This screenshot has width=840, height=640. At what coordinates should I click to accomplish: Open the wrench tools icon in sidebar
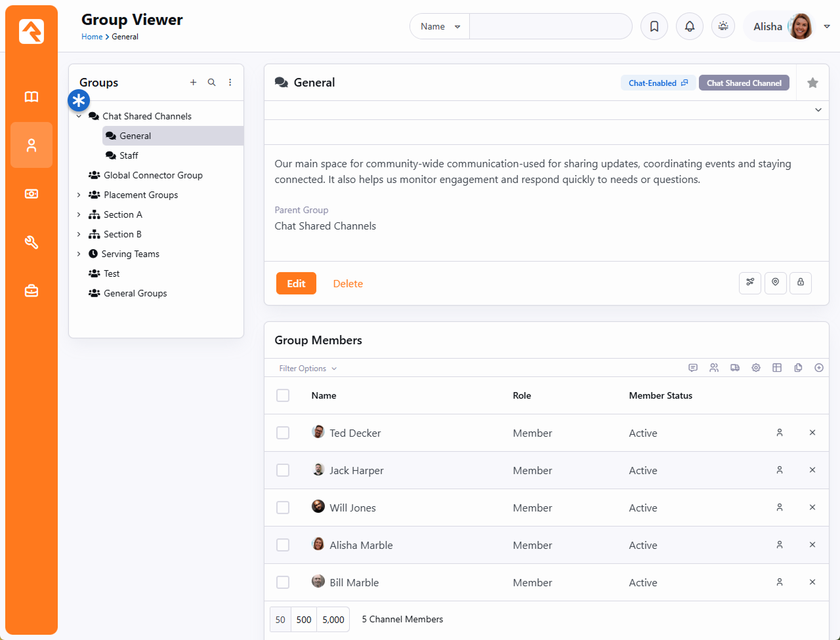point(31,243)
